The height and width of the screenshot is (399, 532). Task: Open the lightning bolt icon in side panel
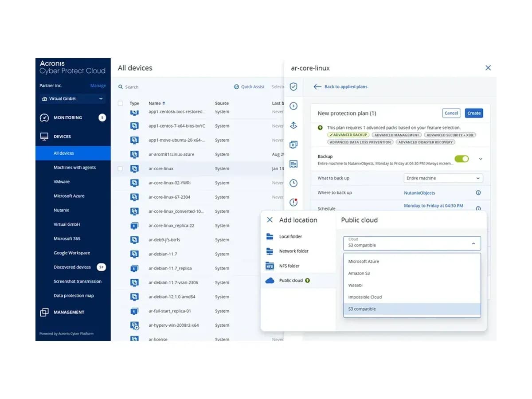coord(293,106)
